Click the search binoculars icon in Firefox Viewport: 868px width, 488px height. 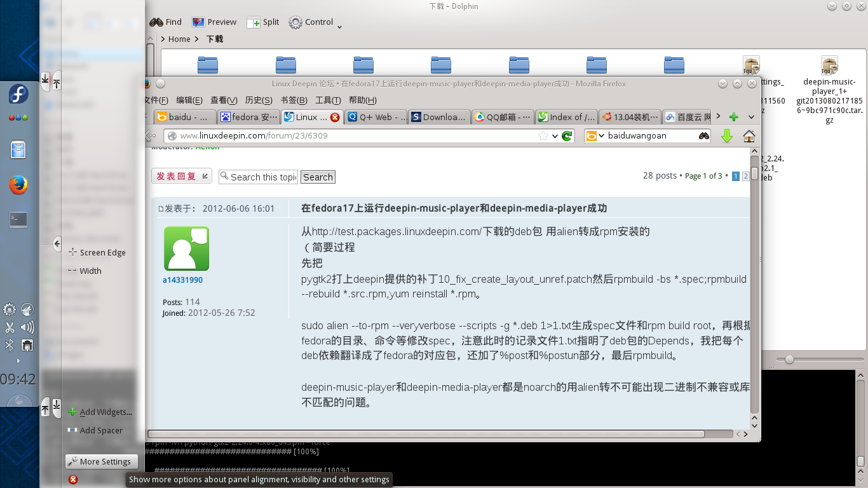(703, 135)
